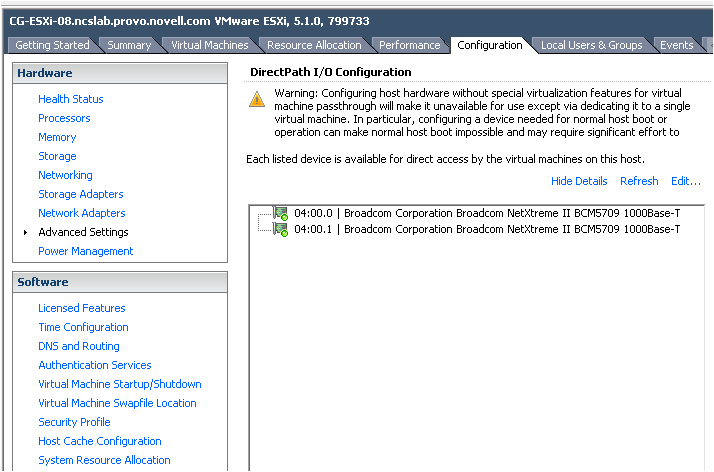Viewport: 714px width, 472px height.
Task: Click the DirectPath I/O Configuration heading
Action: [x=331, y=72]
